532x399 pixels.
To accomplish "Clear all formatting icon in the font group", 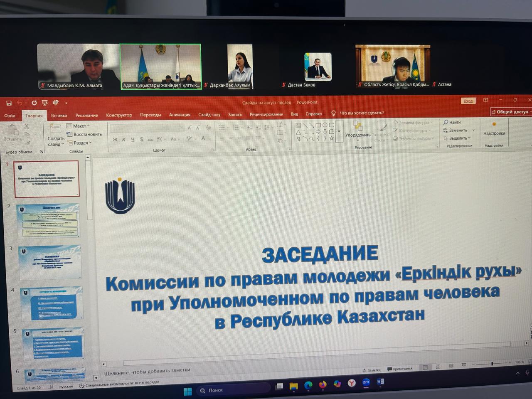I will pyautogui.click(x=208, y=128).
